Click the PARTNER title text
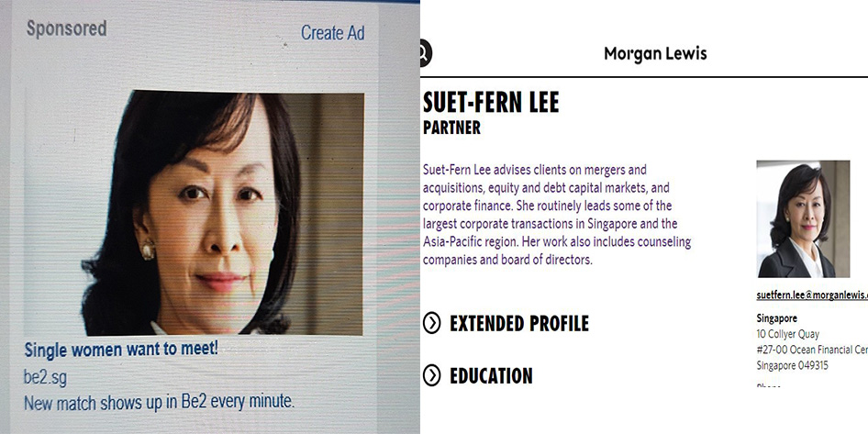The image size is (868, 434). [451, 128]
